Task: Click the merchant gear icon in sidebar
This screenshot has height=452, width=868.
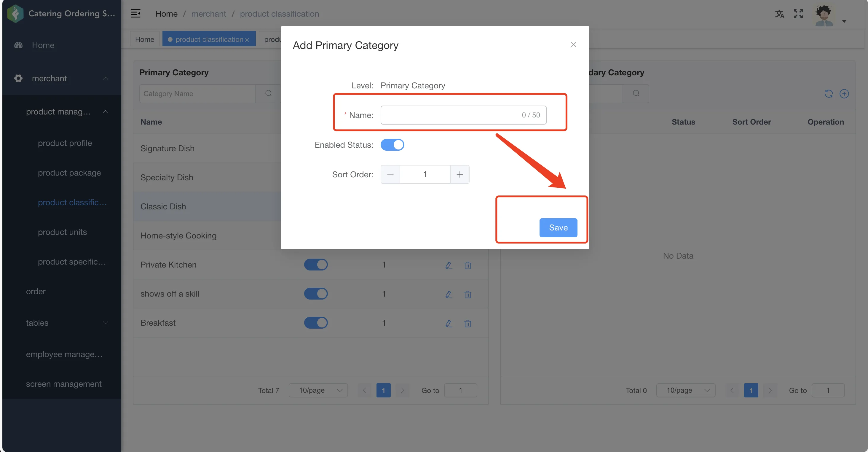Action: (19, 78)
